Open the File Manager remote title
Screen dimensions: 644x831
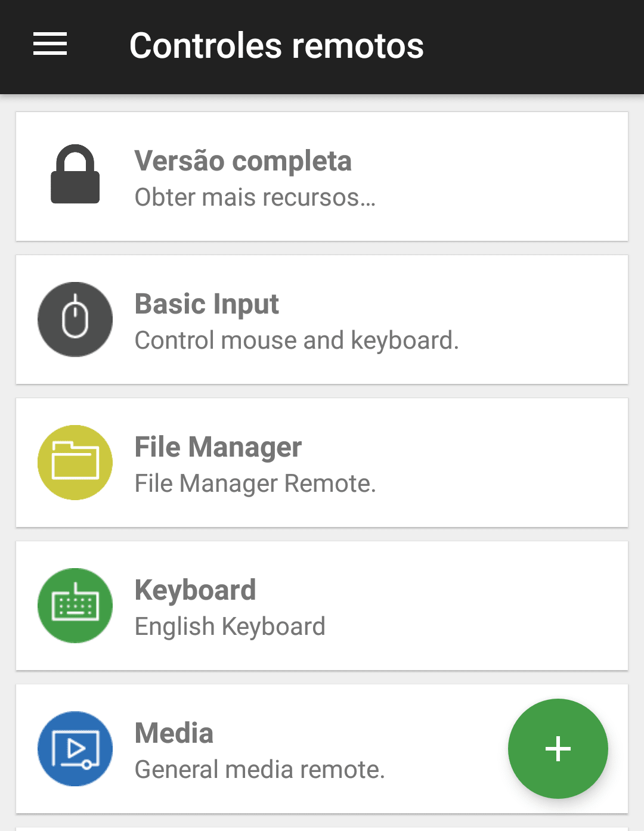(x=218, y=447)
